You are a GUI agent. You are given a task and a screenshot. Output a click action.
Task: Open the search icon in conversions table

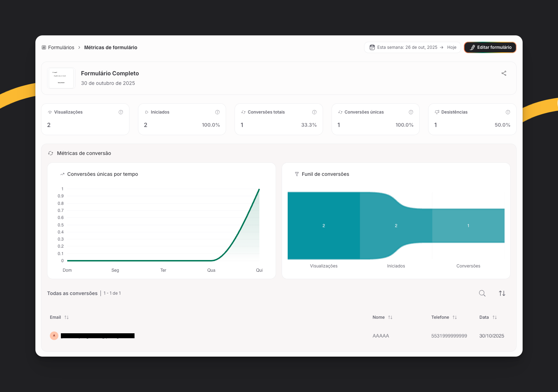pyautogui.click(x=482, y=293)
